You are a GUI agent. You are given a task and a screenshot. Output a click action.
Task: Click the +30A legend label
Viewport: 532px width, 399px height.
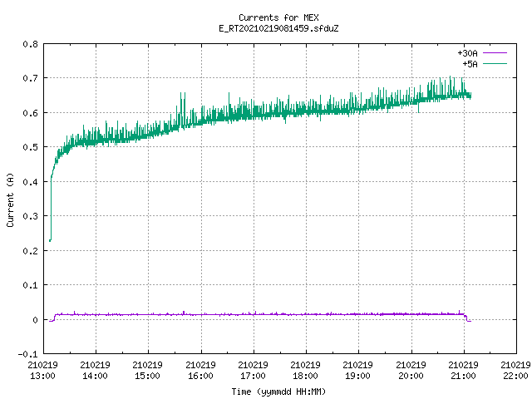pos(467,53)
